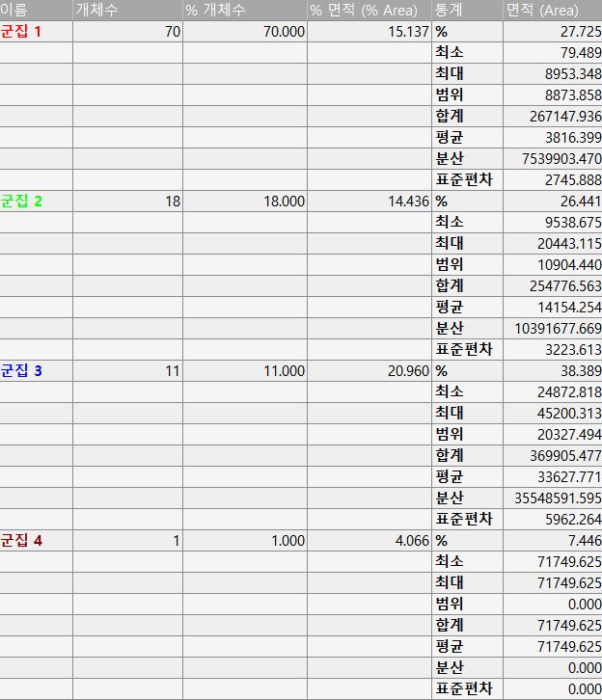
Task: Click the % 개체수 column header
Action: click(245, 10)
